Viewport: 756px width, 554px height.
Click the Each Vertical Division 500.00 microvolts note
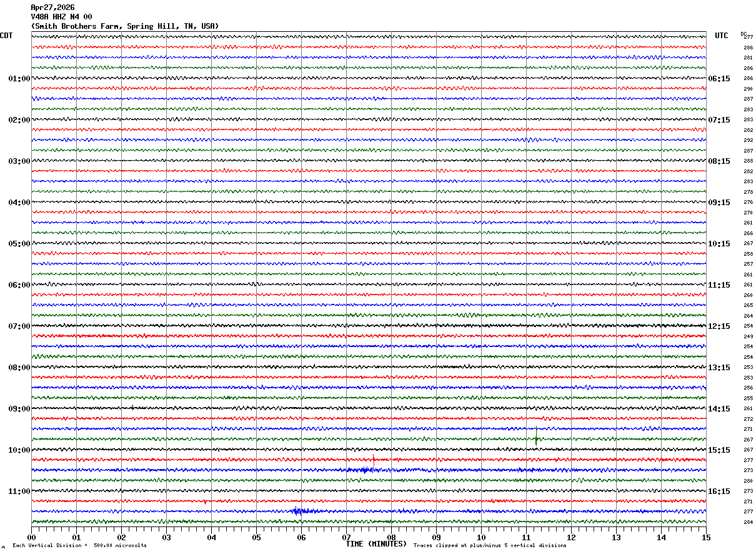[x=79, y=546]
